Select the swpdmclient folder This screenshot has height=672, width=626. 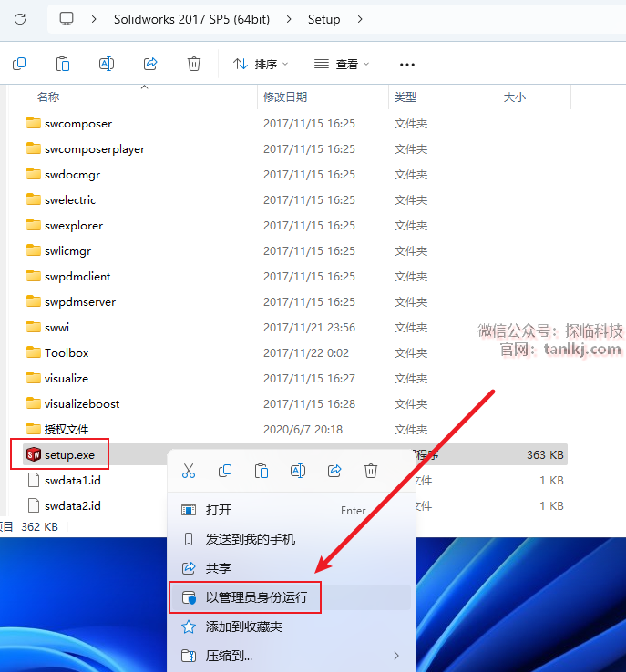77,276
